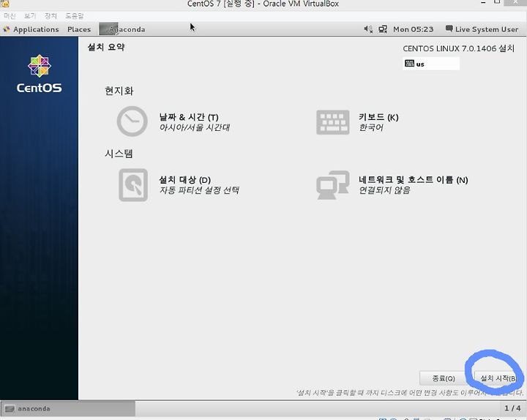Open the 날짜 & 시간 (T) setting
Viewport: 527px width, 420px height.
pyautogui.click(x=189, y=117)
